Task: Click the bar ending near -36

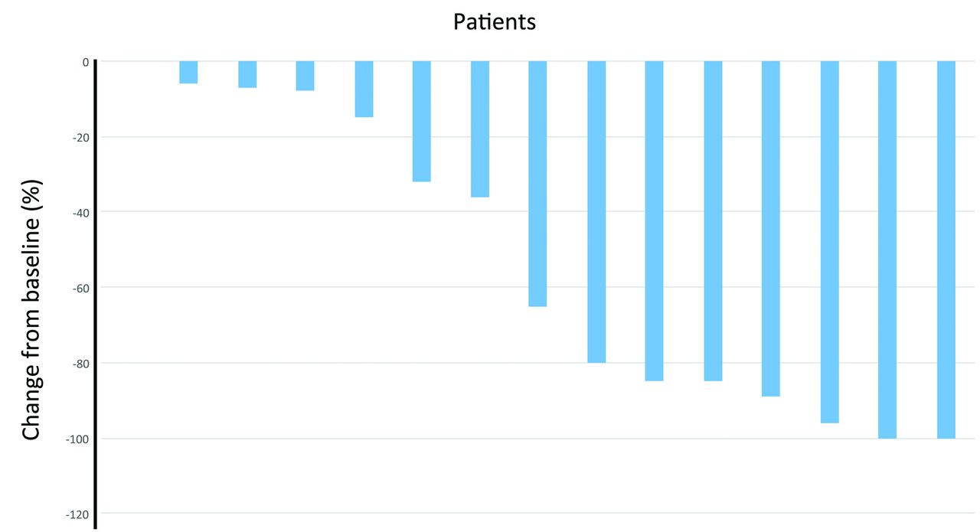Action: pyautogui.click(x=480, y=129)
